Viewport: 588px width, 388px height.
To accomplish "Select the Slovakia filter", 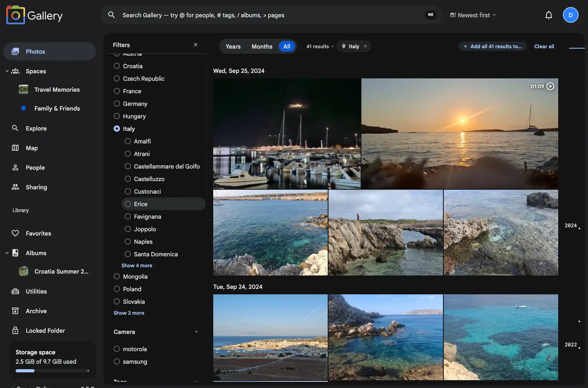I will point(117,301).
